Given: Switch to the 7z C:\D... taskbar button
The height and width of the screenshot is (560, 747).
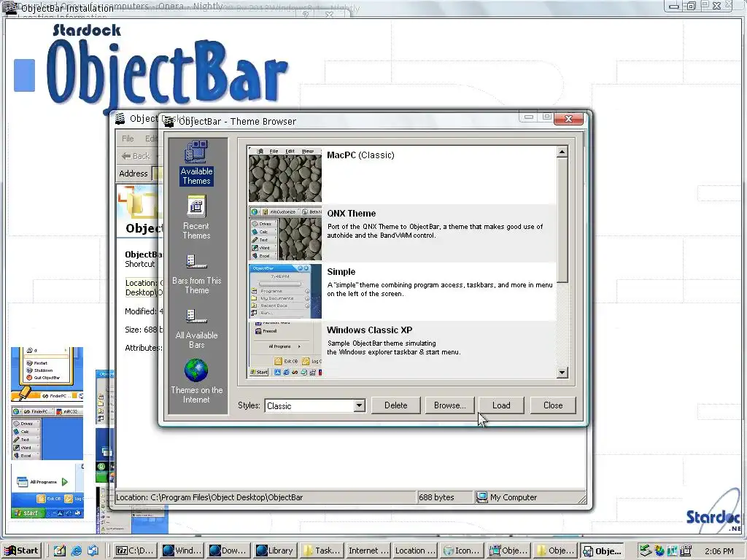Looking at the screenshot, I should (x=135, y=551).
